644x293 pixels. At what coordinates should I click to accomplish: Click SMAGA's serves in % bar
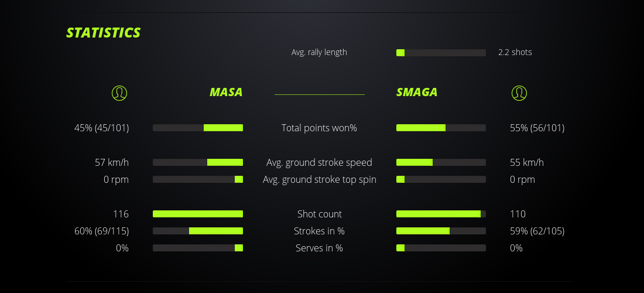[441, 248]
